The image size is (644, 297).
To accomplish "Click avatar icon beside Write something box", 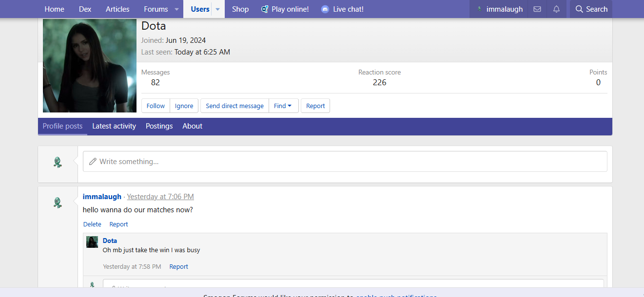I will pyautogui.click(x=58, y=162).
